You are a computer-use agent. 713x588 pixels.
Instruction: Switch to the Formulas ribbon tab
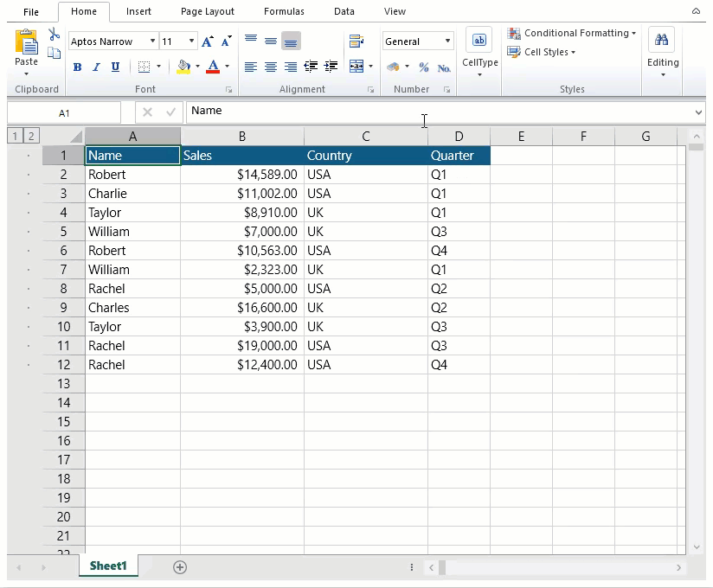[284, 12]
